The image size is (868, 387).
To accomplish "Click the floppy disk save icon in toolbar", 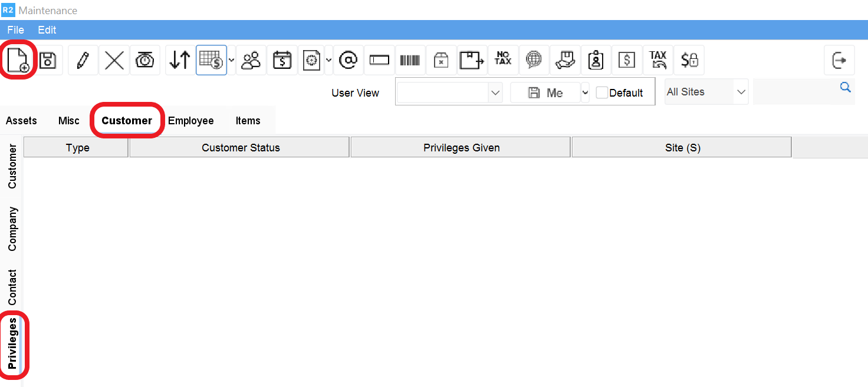I will click(x=48, y=60).
